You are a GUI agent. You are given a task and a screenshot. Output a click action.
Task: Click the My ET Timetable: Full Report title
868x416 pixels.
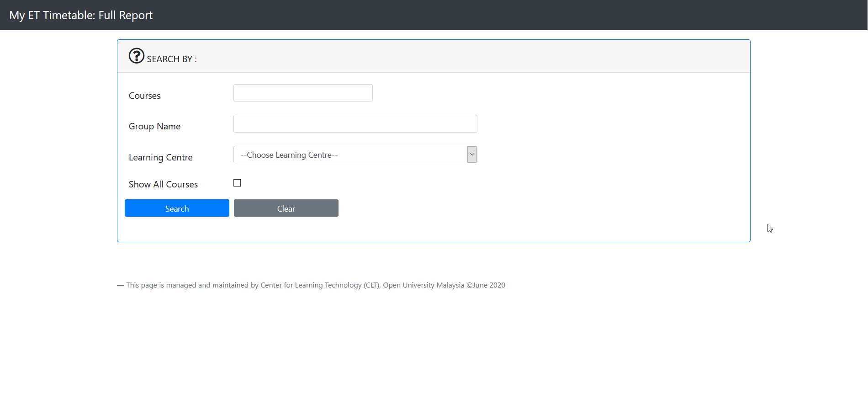click(81, 15)
